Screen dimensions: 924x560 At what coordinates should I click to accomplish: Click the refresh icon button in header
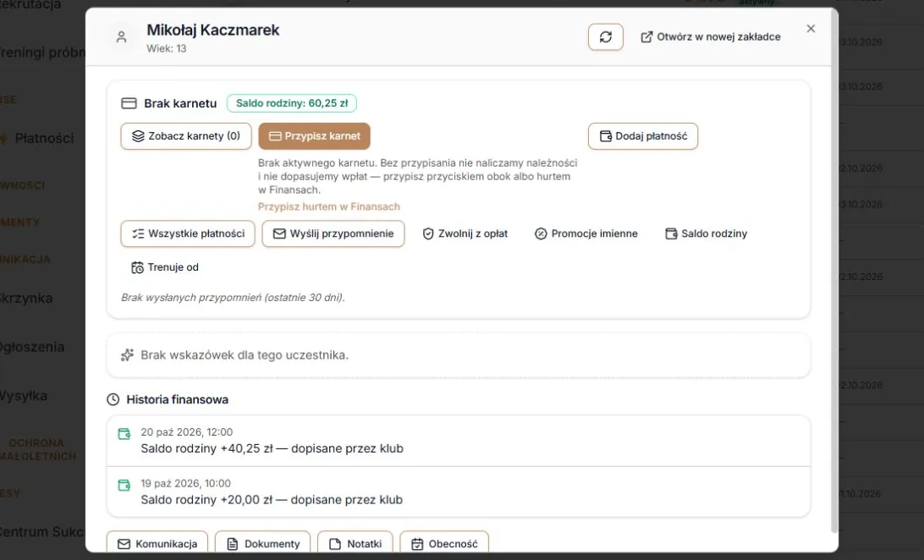[605, 37]
